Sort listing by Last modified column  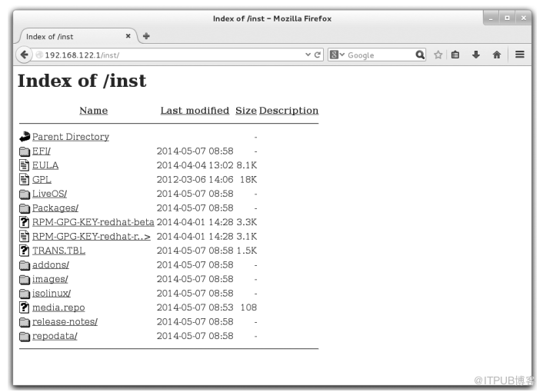pyautogui.click(x=195, y=111)
